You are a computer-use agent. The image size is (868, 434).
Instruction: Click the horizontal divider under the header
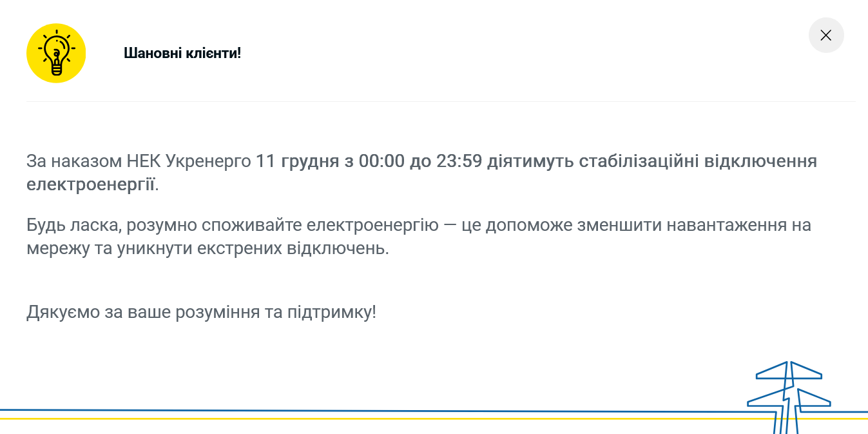434,101
